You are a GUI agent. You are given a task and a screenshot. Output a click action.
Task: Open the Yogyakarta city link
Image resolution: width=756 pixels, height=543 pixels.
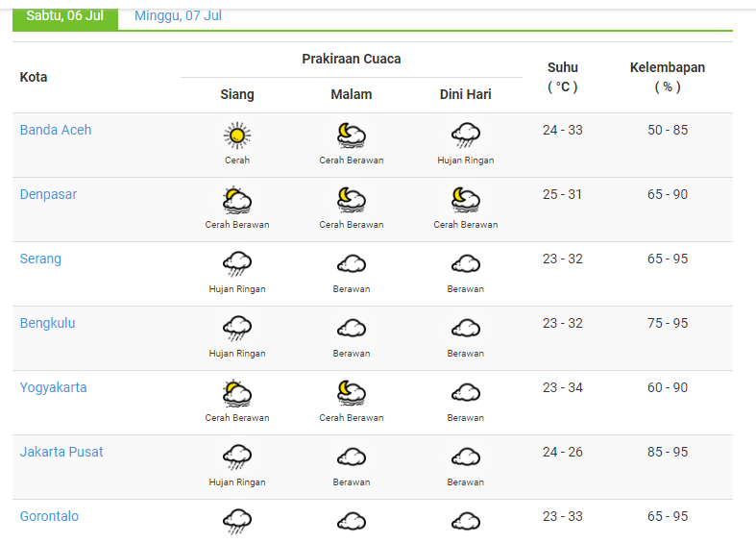tap(53, 387)
